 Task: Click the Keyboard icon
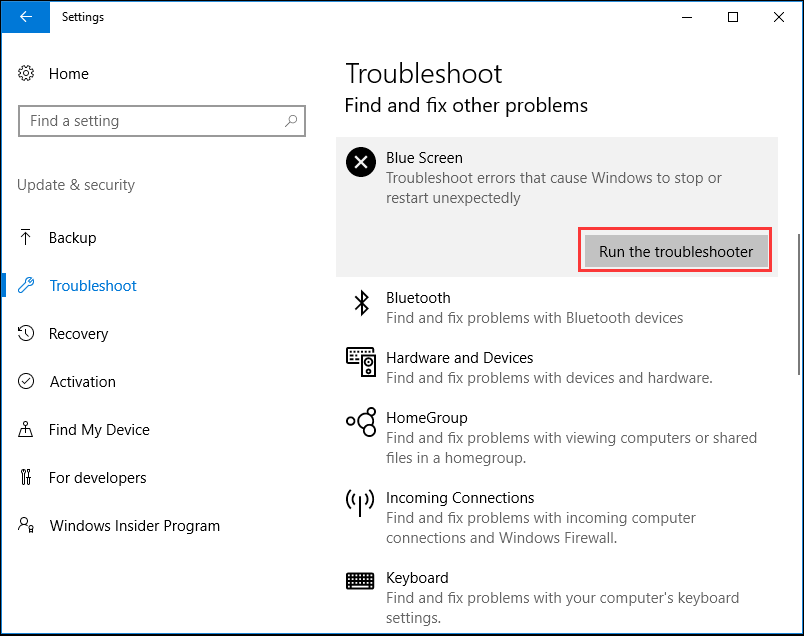[360, 581]
